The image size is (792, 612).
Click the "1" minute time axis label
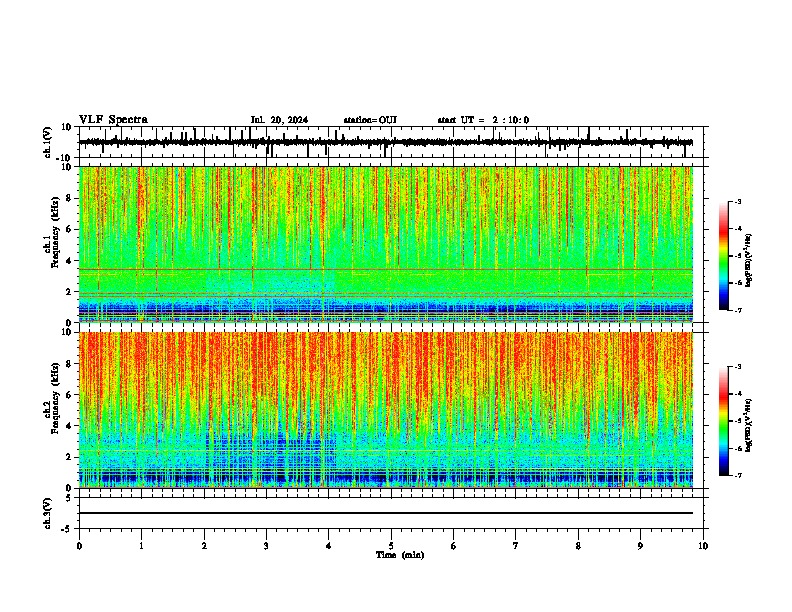pos(141,546)
